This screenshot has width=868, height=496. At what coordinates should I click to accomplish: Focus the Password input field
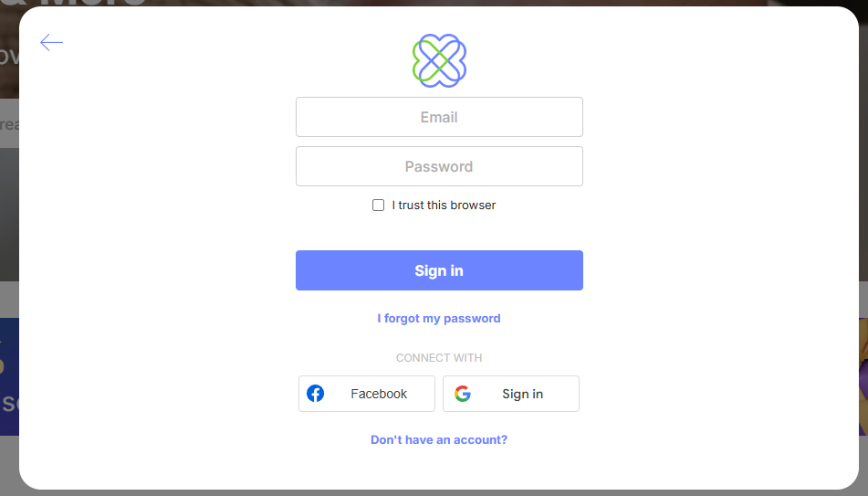[x=439, y=166]
